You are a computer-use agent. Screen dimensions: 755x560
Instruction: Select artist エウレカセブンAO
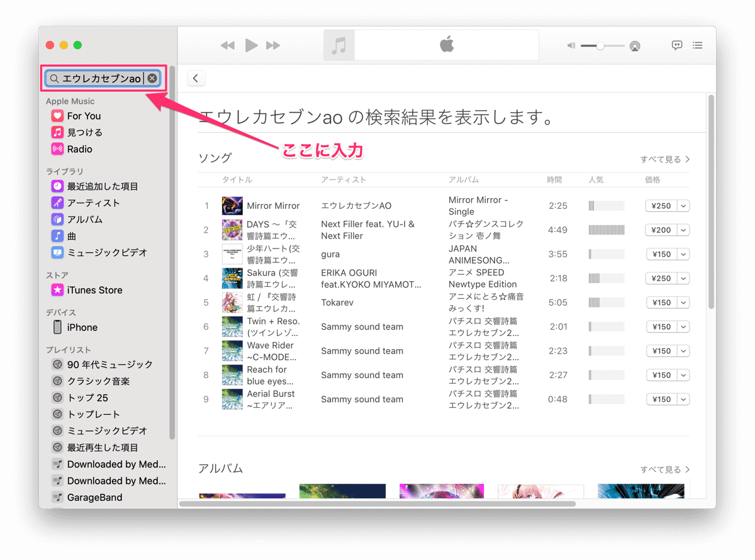356,206
